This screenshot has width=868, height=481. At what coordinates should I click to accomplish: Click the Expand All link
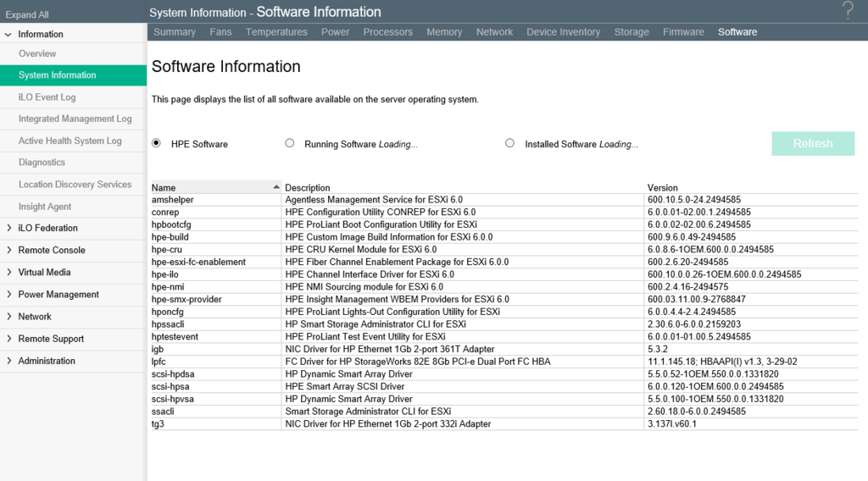click(x=26, y=15)
